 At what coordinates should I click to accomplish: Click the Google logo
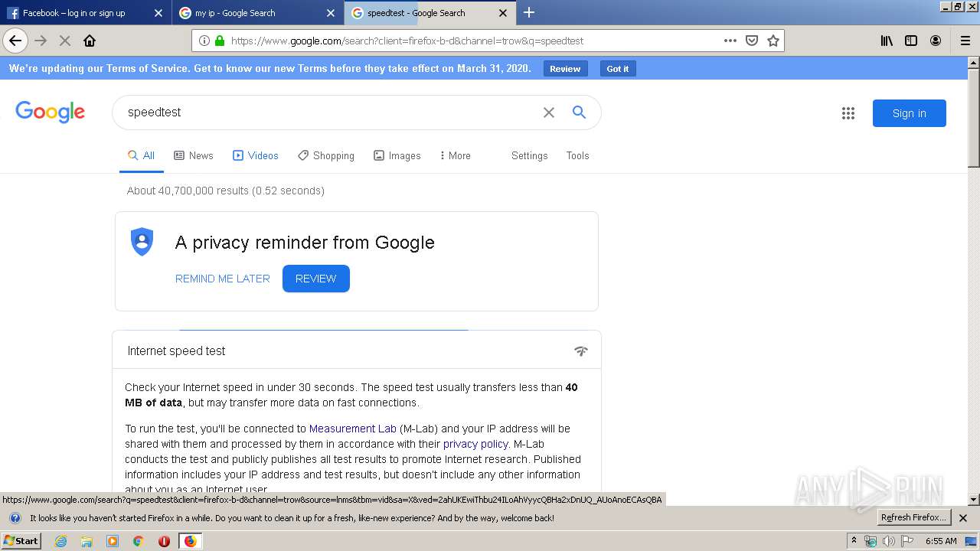point(51,112)
